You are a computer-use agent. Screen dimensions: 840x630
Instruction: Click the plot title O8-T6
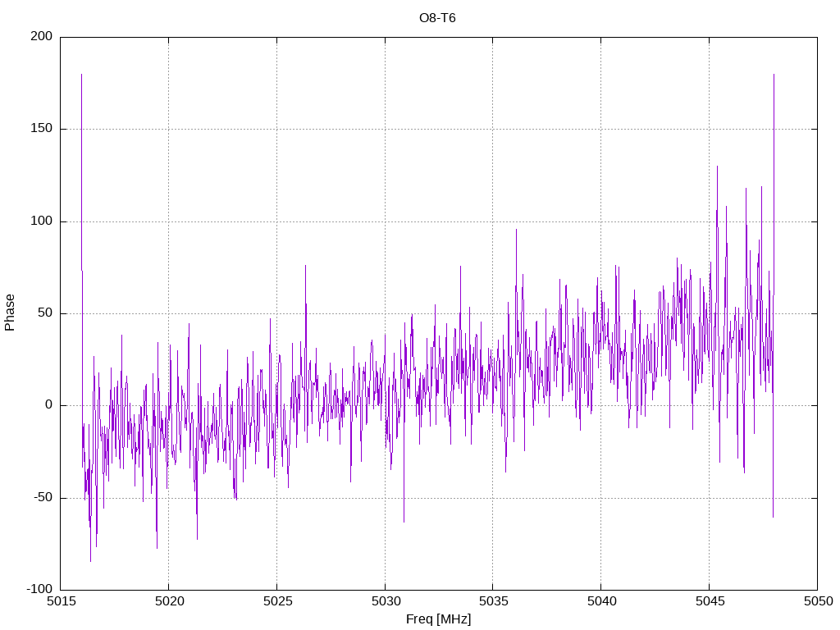(x=437, y=18)
